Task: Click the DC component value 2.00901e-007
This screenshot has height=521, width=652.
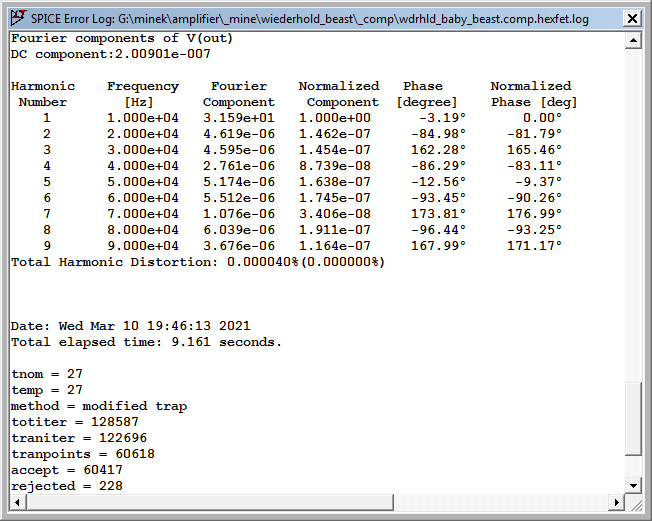Action: [x=163, y=54]
